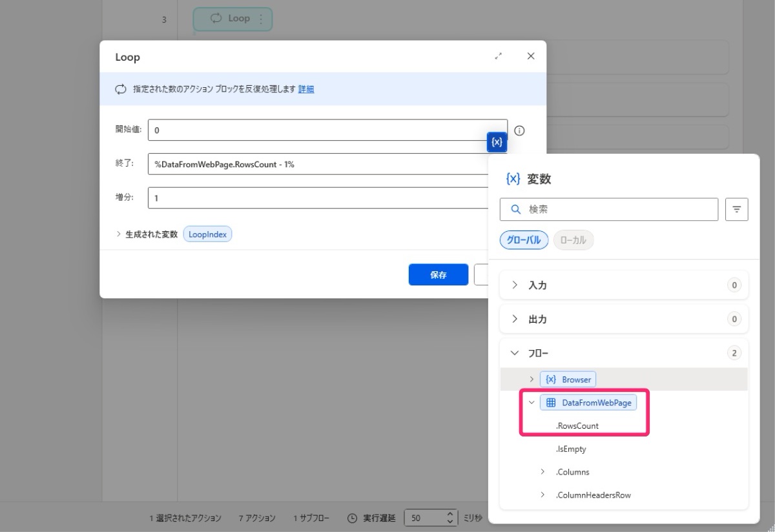
Task: Select the DataFromWebPage variable chip
Action: pyautogui.click(x=589, y=402)
